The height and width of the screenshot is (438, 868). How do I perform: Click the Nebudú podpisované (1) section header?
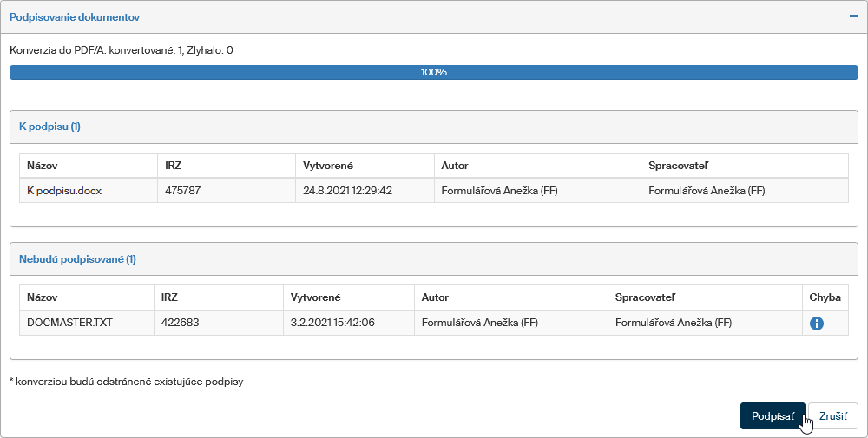(77, 259)
